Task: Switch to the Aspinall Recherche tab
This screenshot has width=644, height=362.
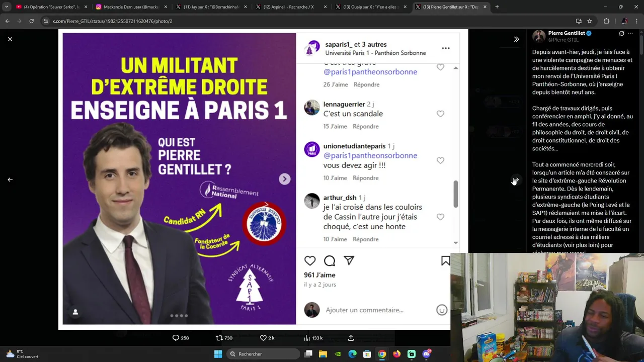Action: pyautogui.click(x=291, y=7)
